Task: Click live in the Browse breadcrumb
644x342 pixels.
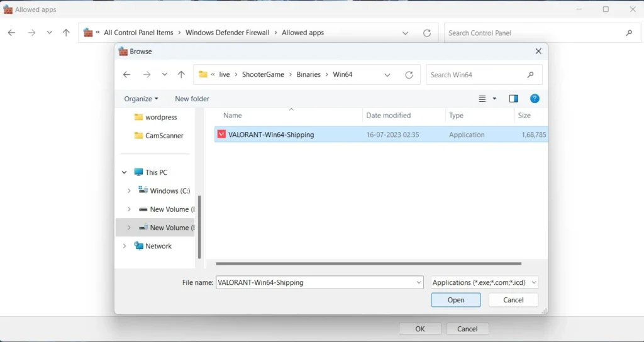Action: tap(225, 75)
